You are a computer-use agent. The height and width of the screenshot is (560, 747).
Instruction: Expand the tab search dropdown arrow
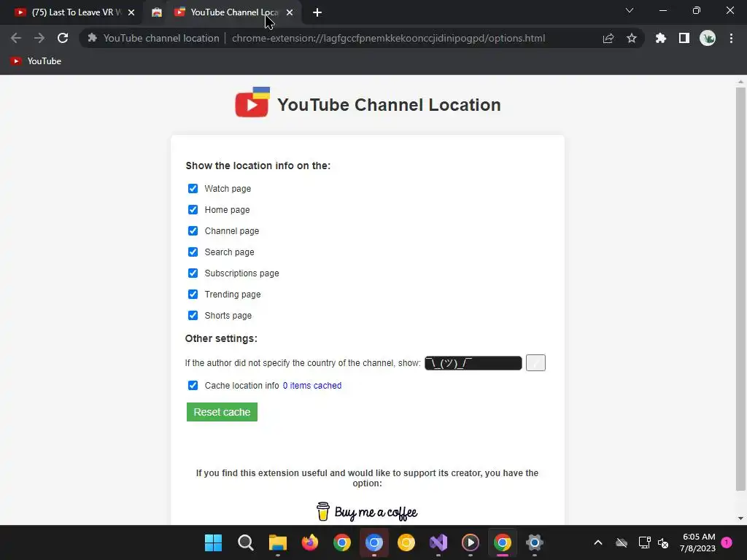pos(630,10)
